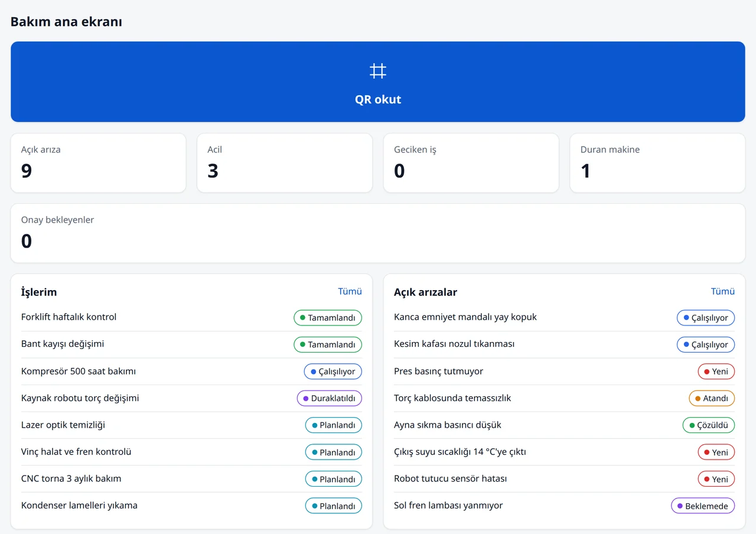This screenshot has width=756, height=534.
Task: Click the QR scan grid icon
Action: pyautogui.click(x=378, y=71)
